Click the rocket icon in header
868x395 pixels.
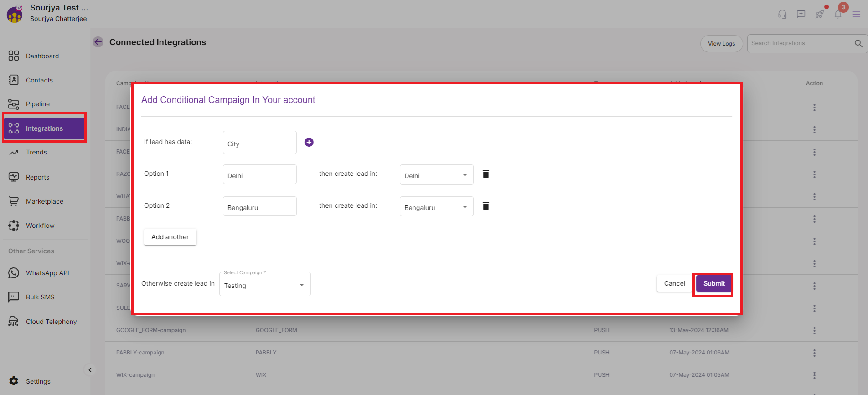coord(820,14)
